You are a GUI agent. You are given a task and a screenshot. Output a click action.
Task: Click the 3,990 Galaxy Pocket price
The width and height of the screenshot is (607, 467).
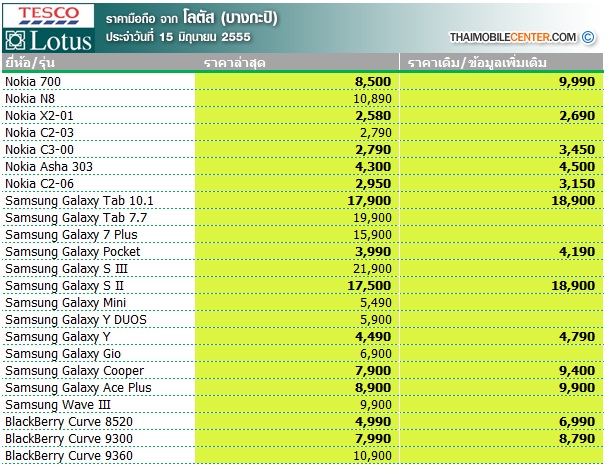373,252
